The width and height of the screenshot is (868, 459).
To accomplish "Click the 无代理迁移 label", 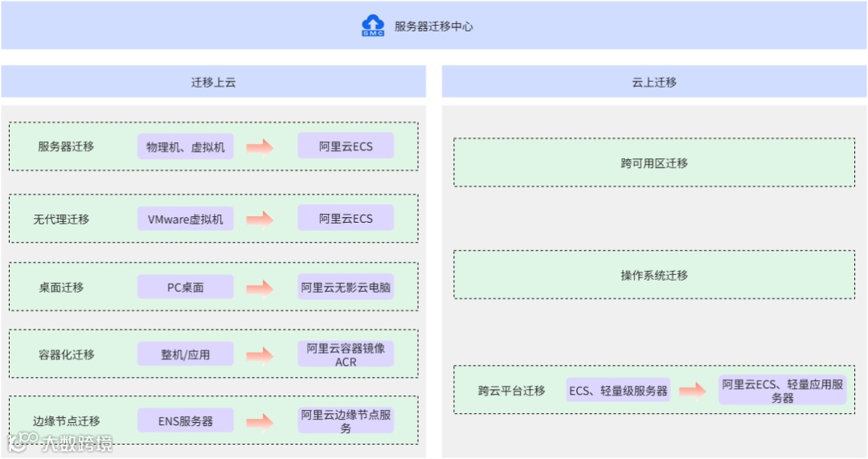I will (x=61, y=219).
